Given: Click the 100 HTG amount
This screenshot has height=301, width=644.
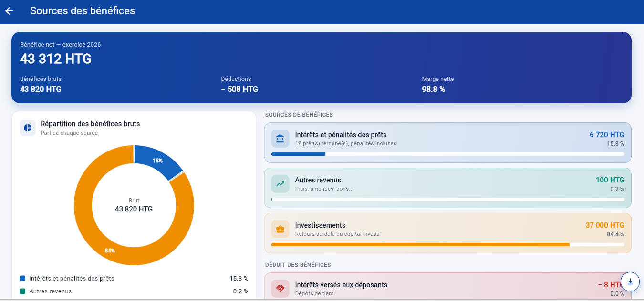Looking at the screenshot, I should pyautogui.click(x=610, y=180).
